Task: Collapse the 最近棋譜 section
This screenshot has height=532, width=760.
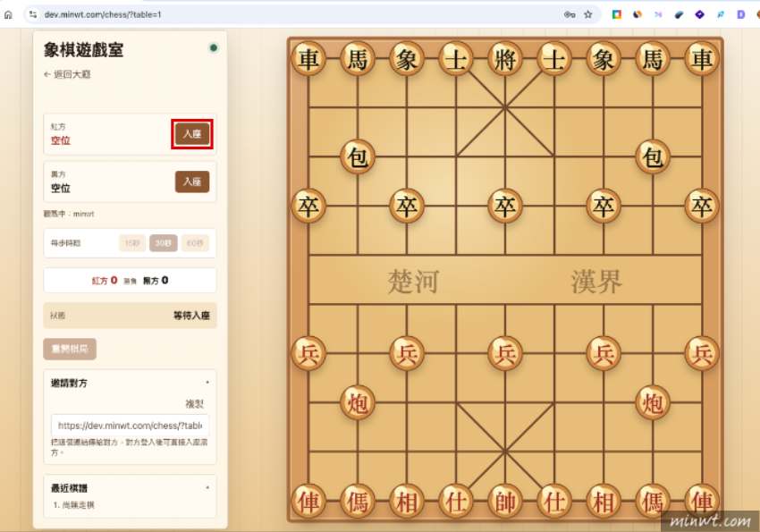Action: [x=207, y=488]
